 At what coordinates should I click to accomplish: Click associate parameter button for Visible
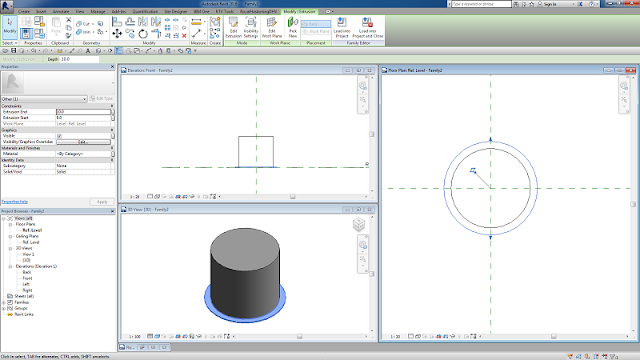pyautogui.click(x=113, y=136)
